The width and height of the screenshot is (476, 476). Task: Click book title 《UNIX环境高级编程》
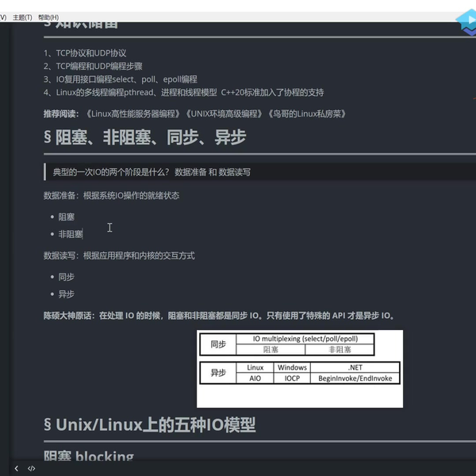[x=223, y=113]
